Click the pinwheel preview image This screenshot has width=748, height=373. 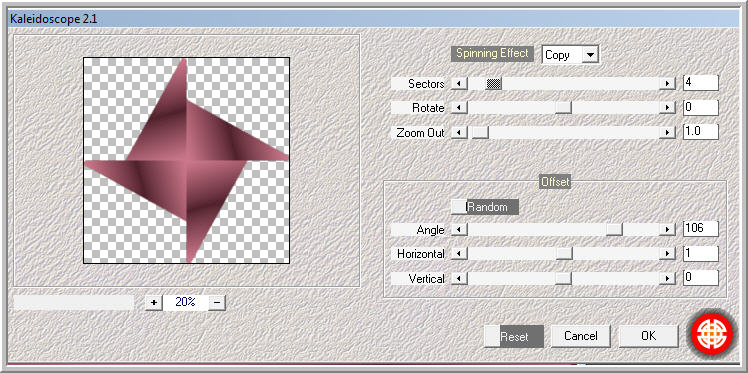[x=187, y=160]
